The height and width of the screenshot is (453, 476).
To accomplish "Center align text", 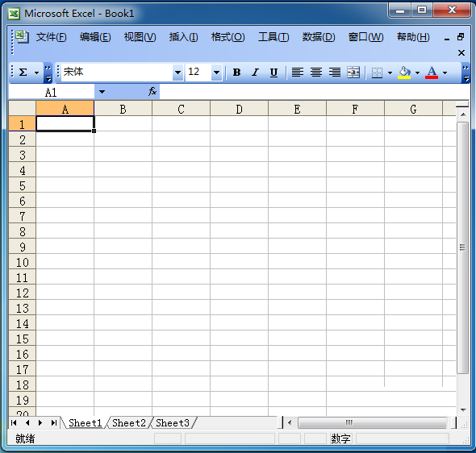I will (x=316, y=73).
